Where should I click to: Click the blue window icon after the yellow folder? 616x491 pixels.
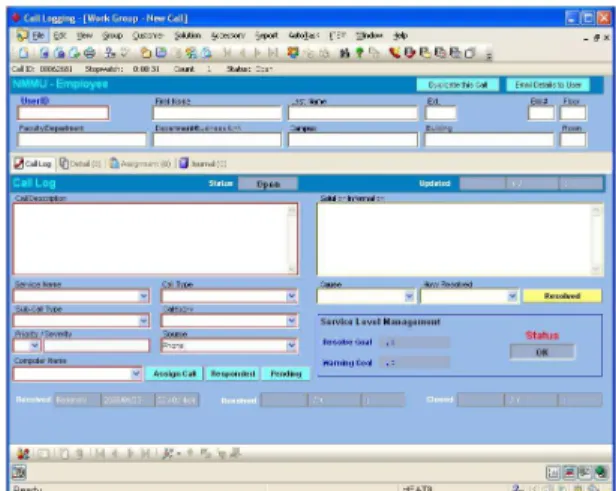(161, 53)
